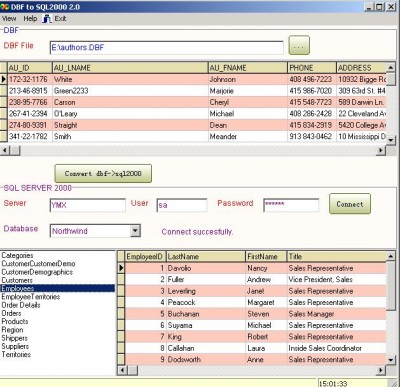
Task: Open the Database dropdown arrow
Action: [135, 231]
